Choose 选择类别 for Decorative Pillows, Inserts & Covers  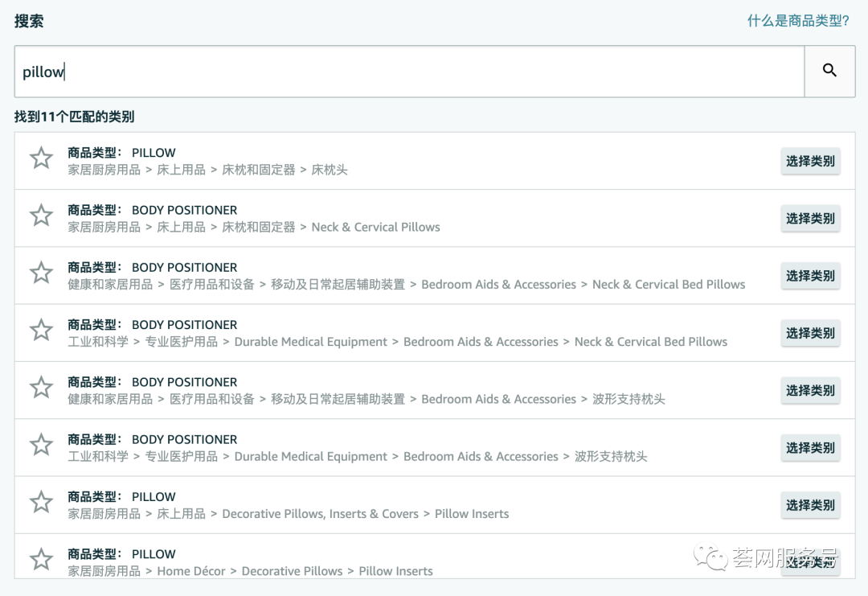[810, 505]
